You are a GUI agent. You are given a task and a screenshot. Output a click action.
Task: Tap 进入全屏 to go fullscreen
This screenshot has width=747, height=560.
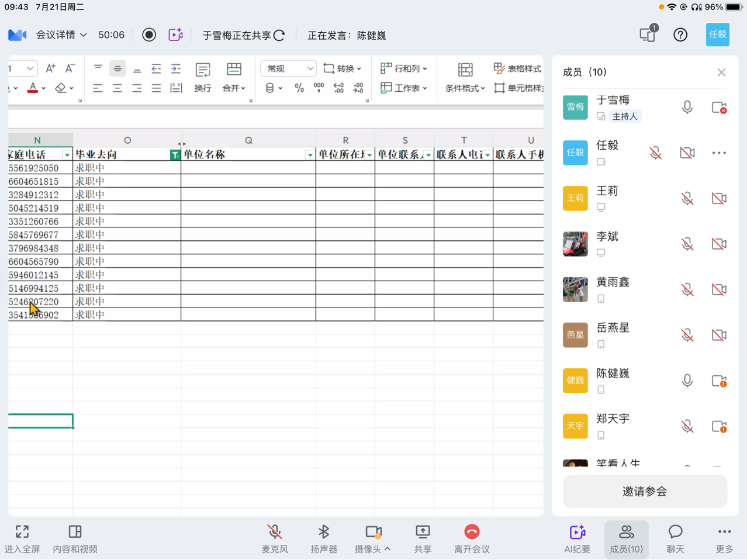(x=22, y=539)
